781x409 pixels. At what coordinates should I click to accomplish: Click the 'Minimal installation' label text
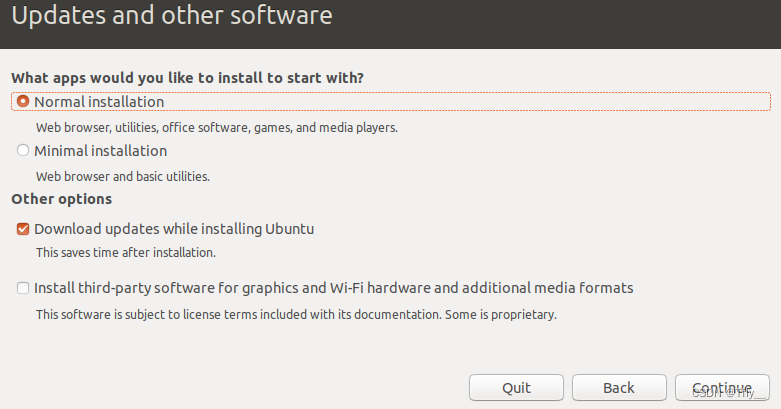click(x=101, y=150)
